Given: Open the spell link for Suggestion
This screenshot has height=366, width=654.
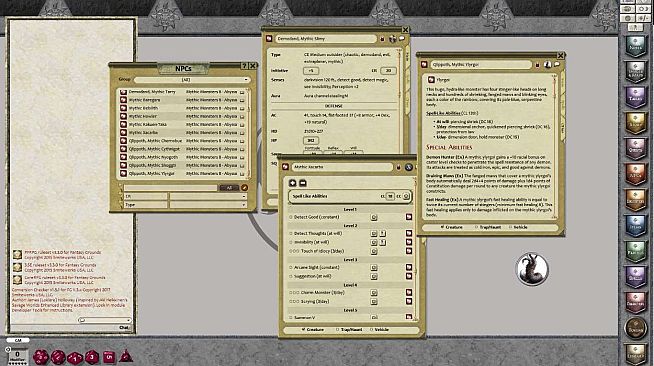Looking at the screenshot, I should pyautogui.click(x=409, y=276).
